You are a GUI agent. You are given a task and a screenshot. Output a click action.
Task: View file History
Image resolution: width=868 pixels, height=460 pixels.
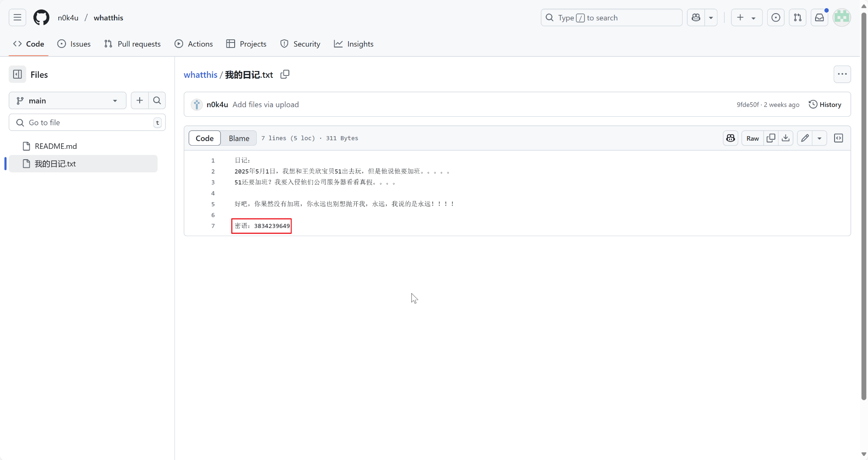tap(825, 104)
